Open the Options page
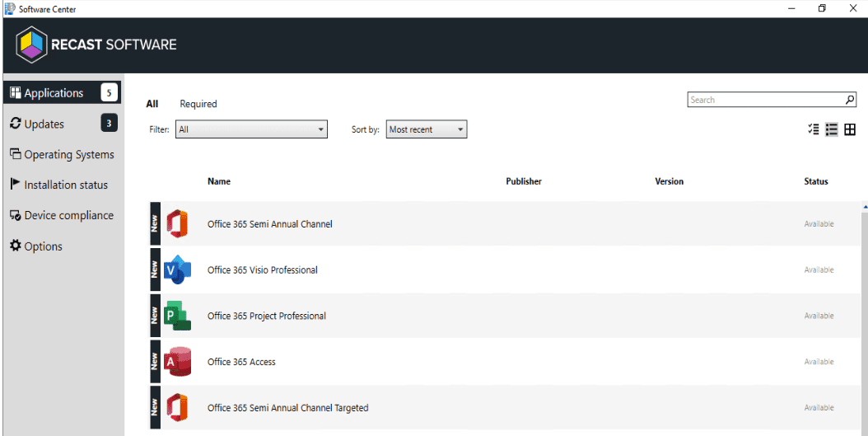Screen dimensions: 868x436 pyautogui.click(x=43, y=246)
